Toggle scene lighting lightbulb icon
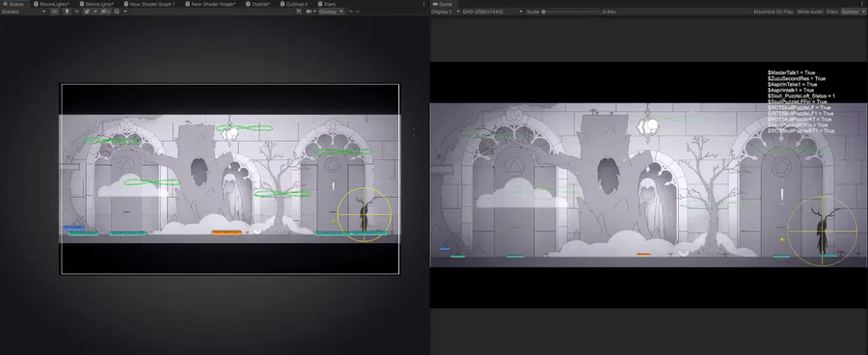Viewport: 868px width, 355px height. point(67,11)
